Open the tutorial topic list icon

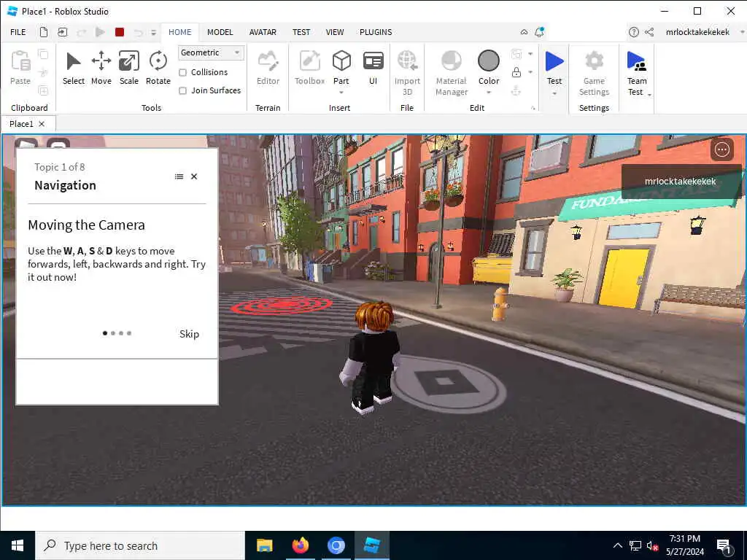pyautogui.click(x=179, y=176)
